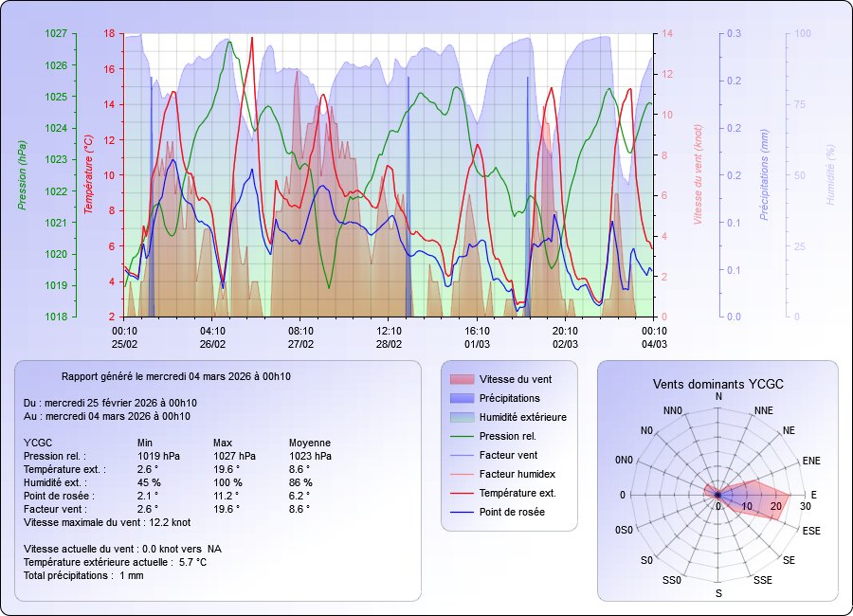Click the Vents dominants YCGC title
Image resolution: width=853 pixels, height=616 pixels.
tap(717, 384)
